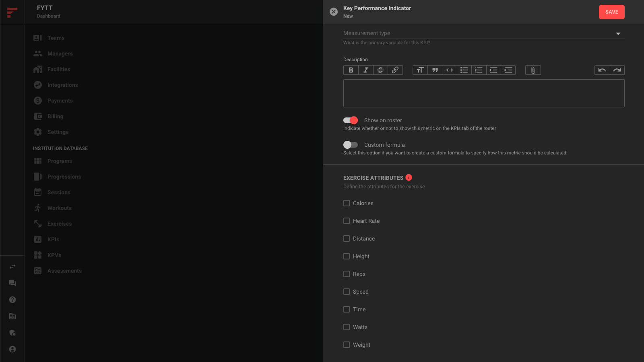
Task: Check the Time attribute
Action: click(x=347, y=309)
